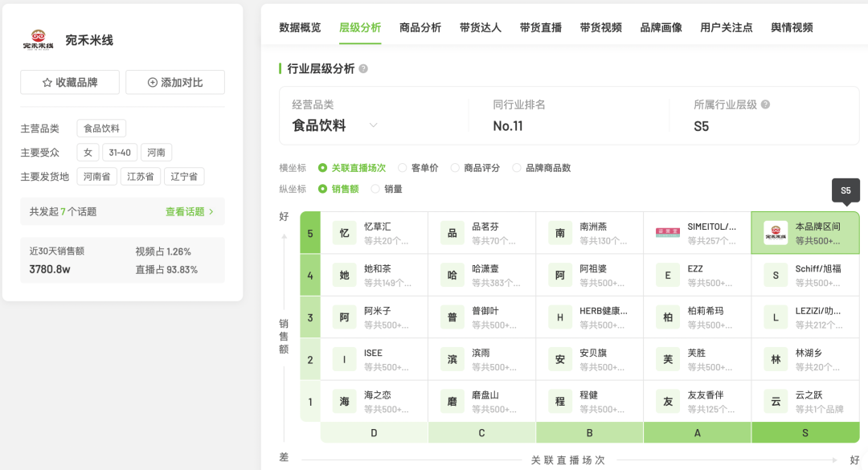This screenshot has height=470, width=868.
Task: Click the 滨雨 brand avatar icon
Action: [x=452, y=359]
